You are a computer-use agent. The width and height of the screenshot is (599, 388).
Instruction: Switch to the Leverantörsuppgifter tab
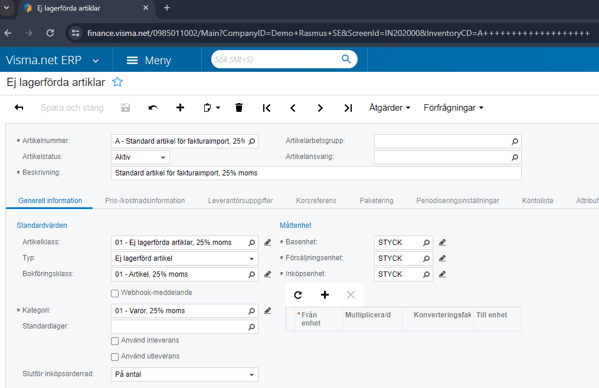[240, 200]
